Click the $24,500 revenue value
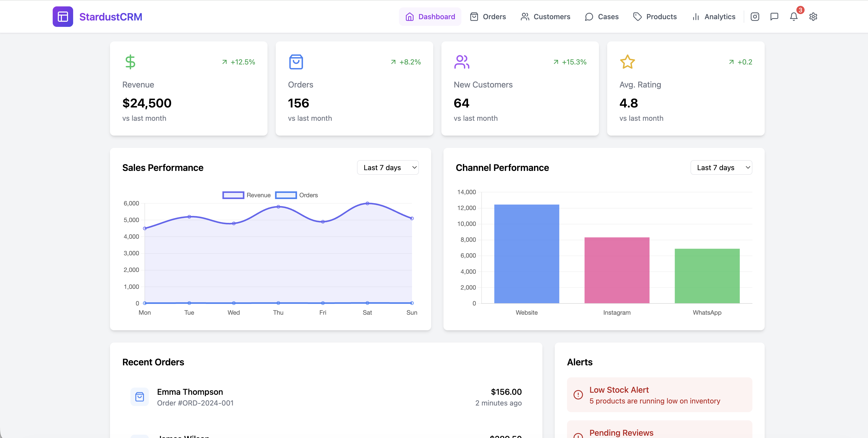This screenshot has height=438, width=868. 147,103
